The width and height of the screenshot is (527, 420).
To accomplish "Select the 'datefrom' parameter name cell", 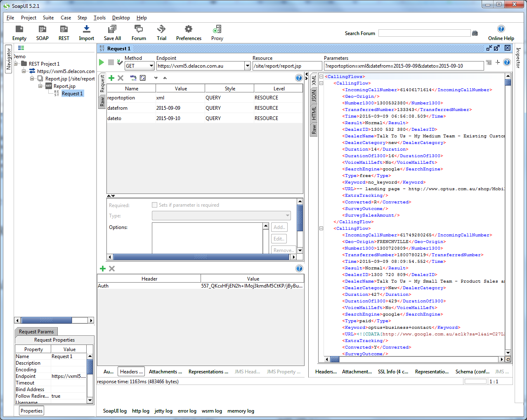I will pos(131,108).
